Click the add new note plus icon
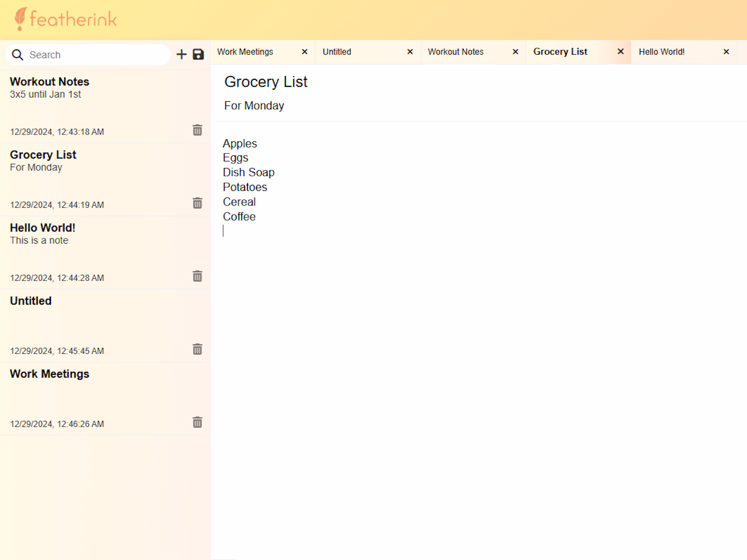 (x=181, y=55)
